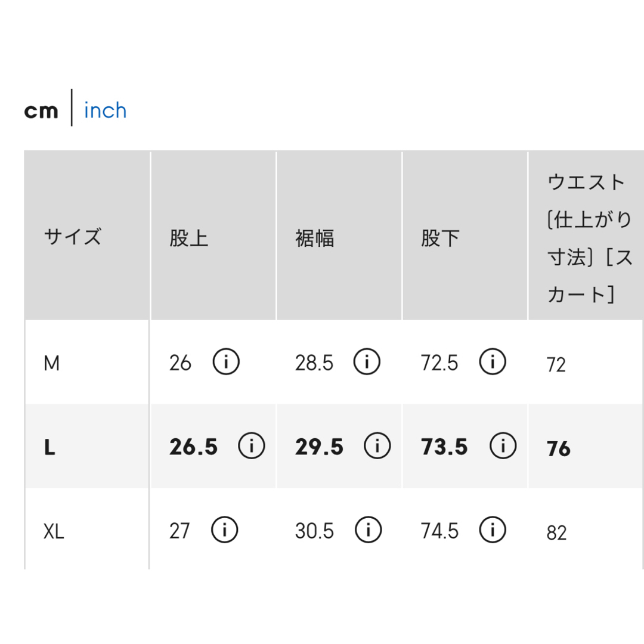This screenshot has height=644, width=644.
Task: Open info icon beside XL hem width 30.5
Action: pos(368,530)
